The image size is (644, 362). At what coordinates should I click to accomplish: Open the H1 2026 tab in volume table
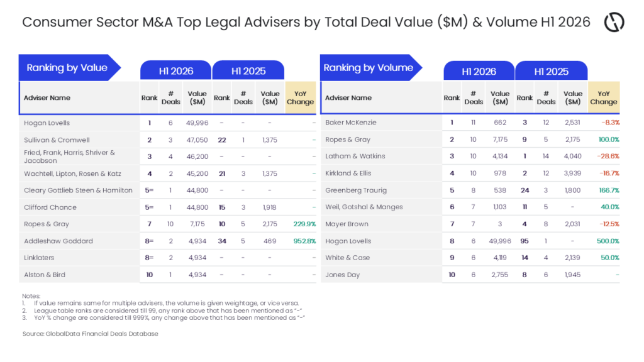(x=479, y=71)
